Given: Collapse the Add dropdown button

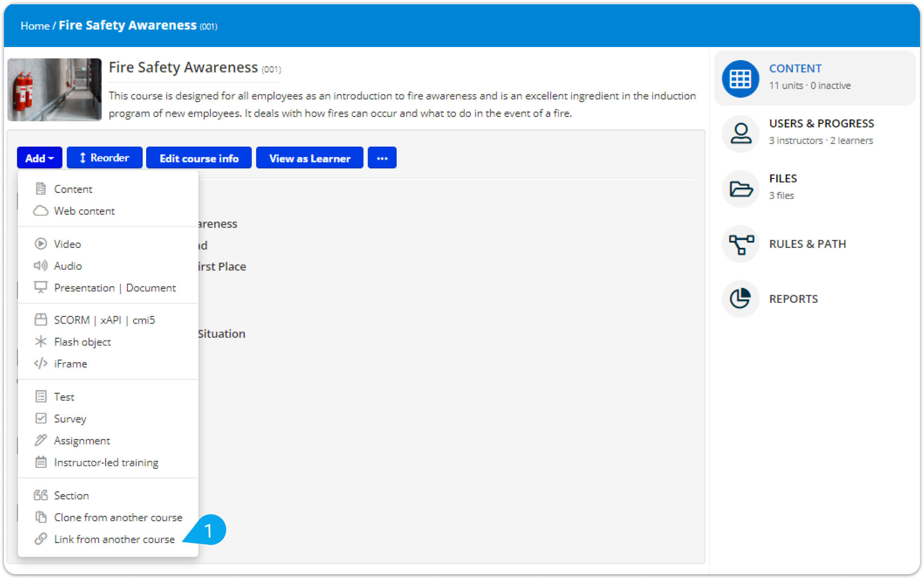Looking at the screenshot, I should click(x=39, y=158).
